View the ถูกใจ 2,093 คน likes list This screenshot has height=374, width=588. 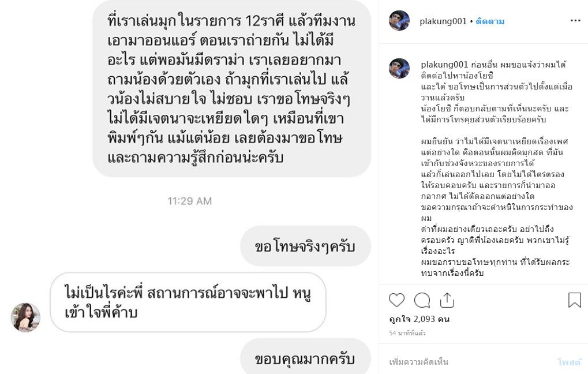pyautogui.click(x=420, y=319)
